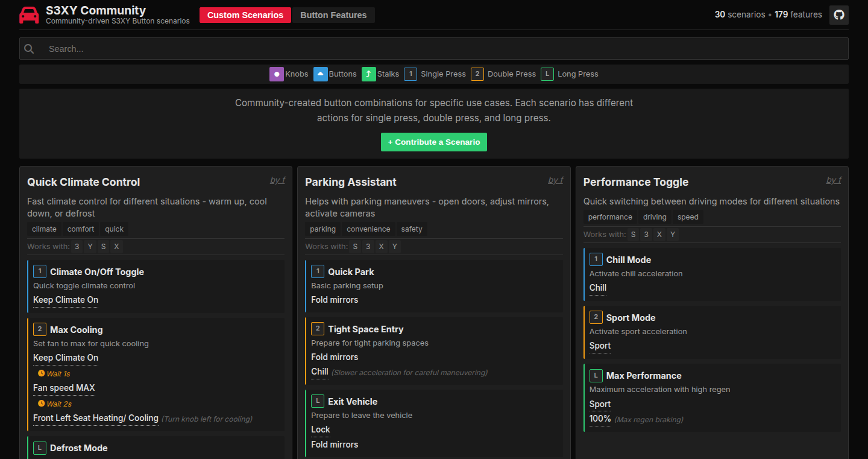Select the parking tag
Viewport: 868px width, 459px height.
[x=323, y=229]
